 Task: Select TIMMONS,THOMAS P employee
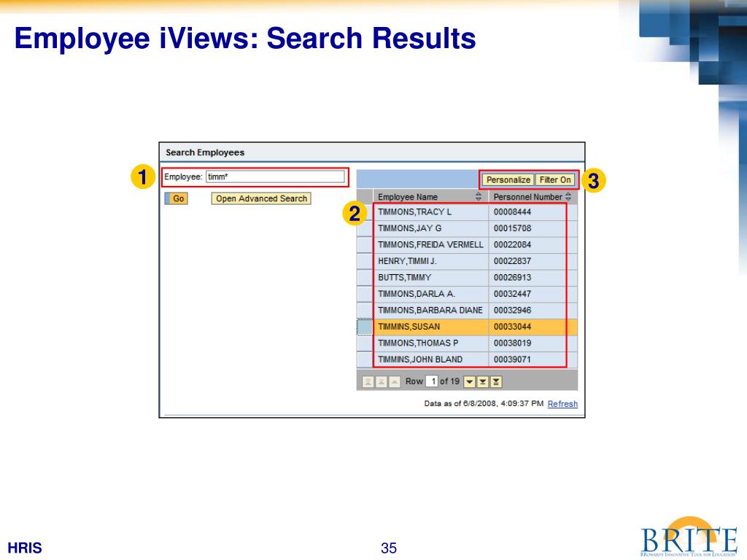[418, 343]
